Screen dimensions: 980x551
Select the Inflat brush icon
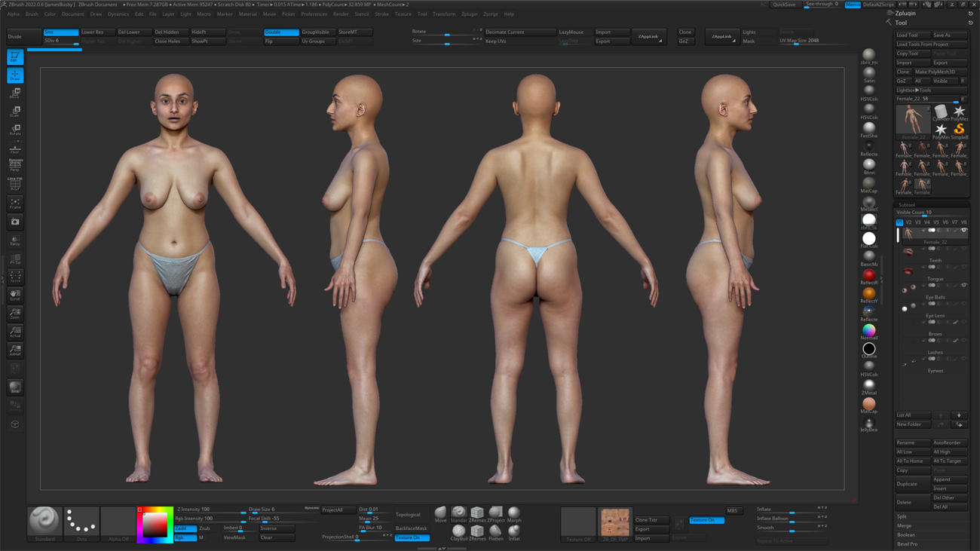(513, 533)
